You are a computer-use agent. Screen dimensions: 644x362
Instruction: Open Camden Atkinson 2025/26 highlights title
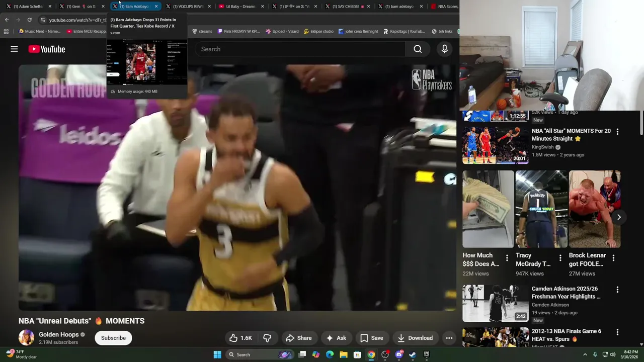coord(566,293)
